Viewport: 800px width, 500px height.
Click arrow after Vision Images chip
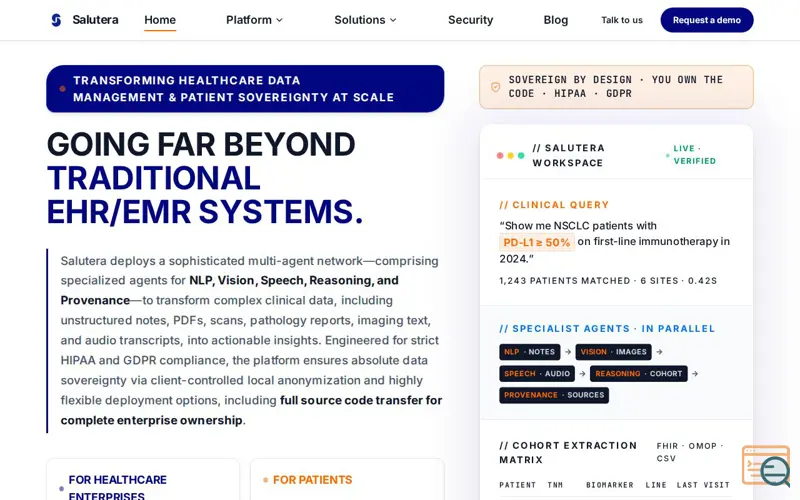click(659, 352)
